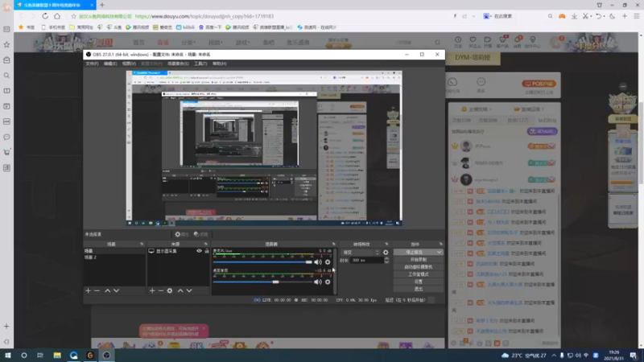Open Douyu followed channels heart icon
This screenshot has width=644, height=362.
[473, 42]
